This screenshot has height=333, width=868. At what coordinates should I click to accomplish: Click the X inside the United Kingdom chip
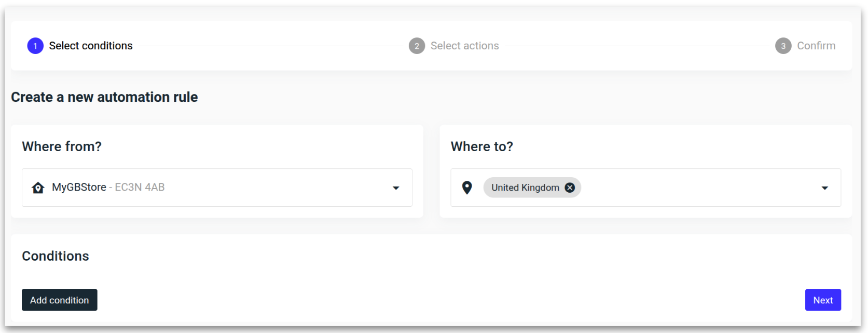click(x=569, y=188)
